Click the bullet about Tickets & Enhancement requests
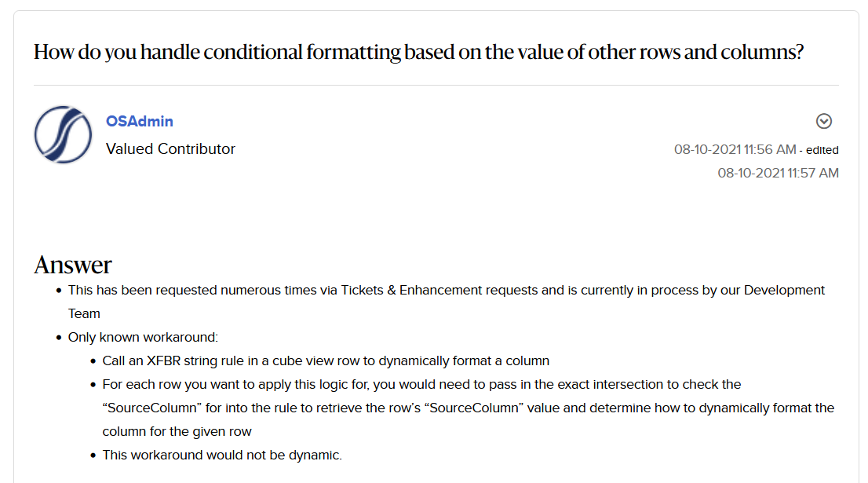Image resolution: width=868 pixels, height=483 pixels. click(x=446, y=291)
